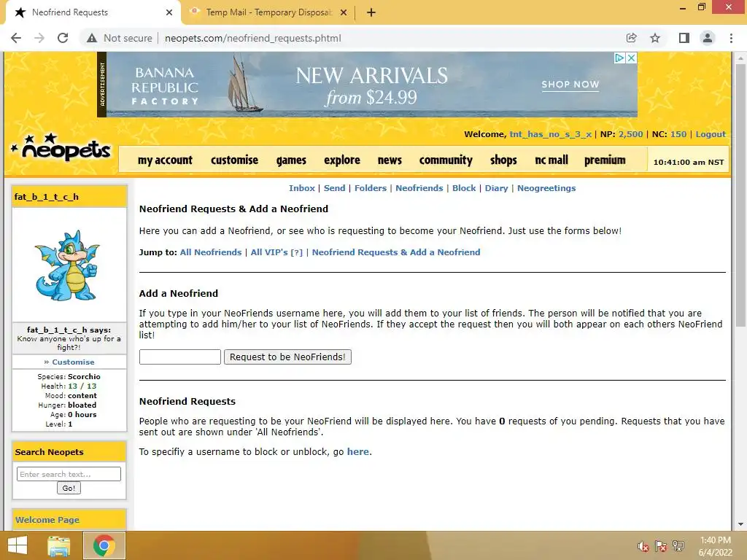Click the muted volume tray icon
This screenshot has height=560, width=747.
point(643,546)
